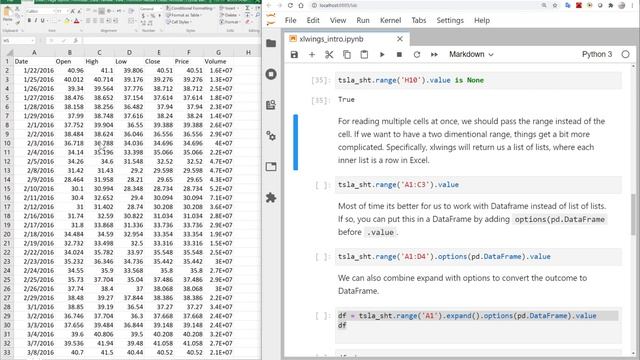The image size is (640, 360).
Task: Open the file browser folder icon in the sidebar
Action: (x=271, y=43)
